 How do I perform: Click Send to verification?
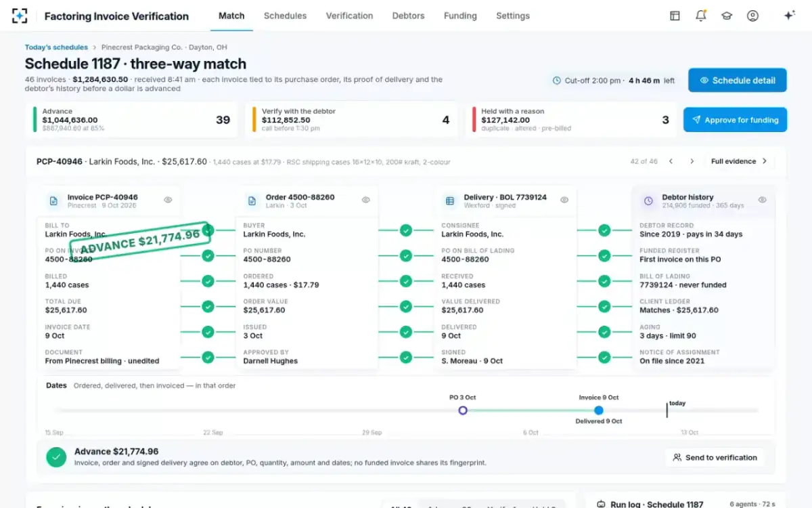[715, 457]
